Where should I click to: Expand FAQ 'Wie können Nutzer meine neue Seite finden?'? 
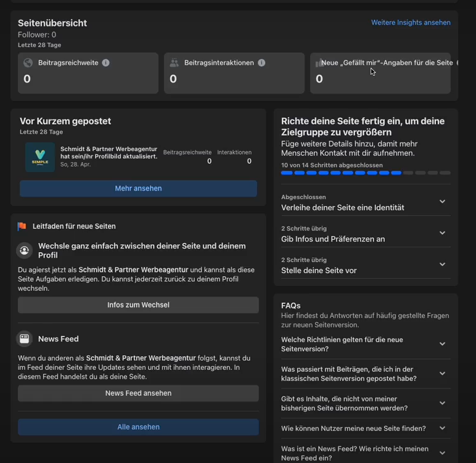[442, 428]
